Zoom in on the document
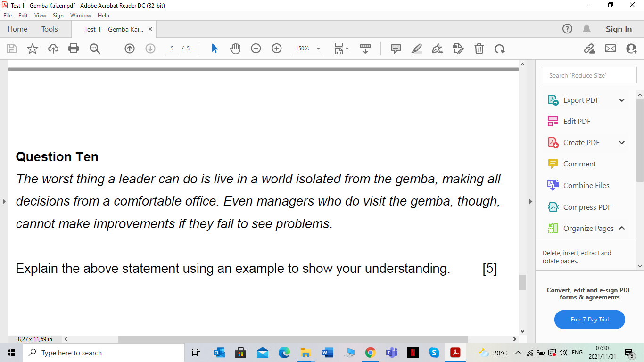 coord(276,49)
